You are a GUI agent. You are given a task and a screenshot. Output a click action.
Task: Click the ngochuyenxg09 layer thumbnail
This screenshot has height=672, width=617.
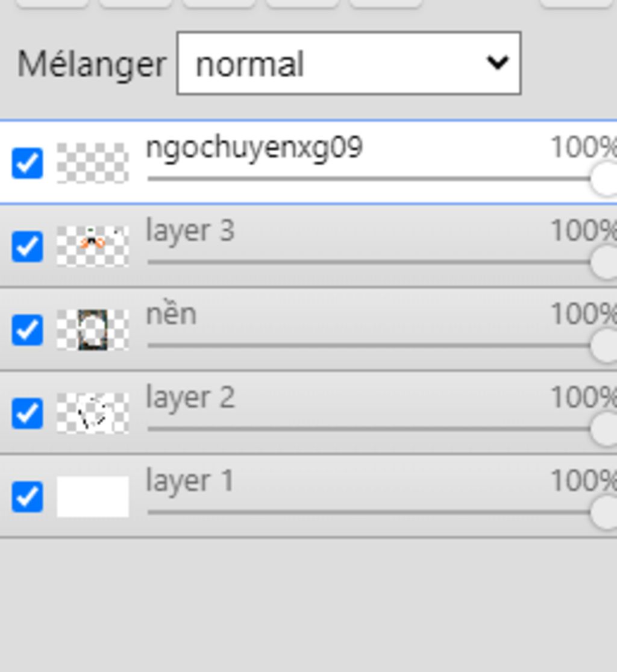(93, 163)
